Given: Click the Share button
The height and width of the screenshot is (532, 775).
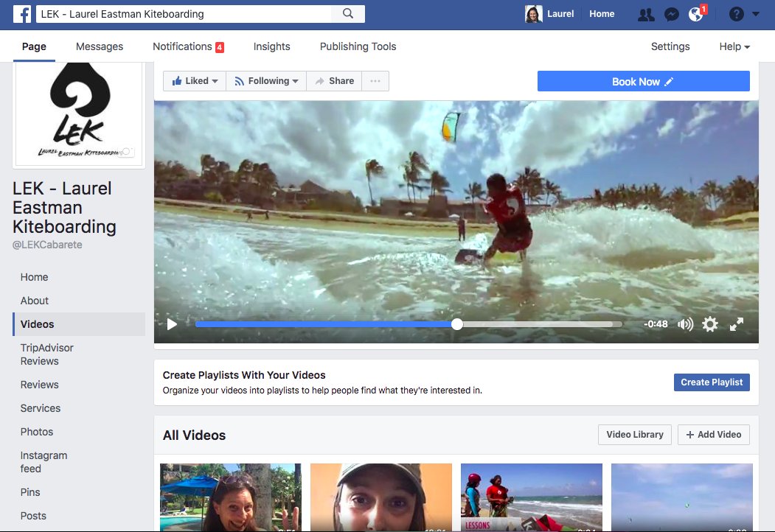Looking at the screenshot, I should coord(334,81).
